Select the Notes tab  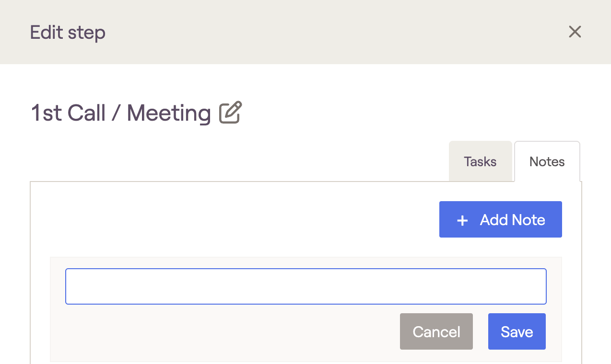(x=547, y=161)
